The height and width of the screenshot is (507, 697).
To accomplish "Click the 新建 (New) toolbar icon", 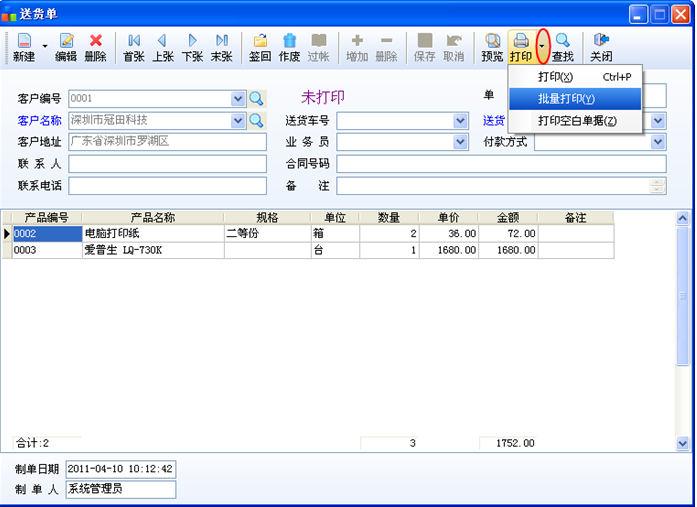I will (x=24, y=47).
